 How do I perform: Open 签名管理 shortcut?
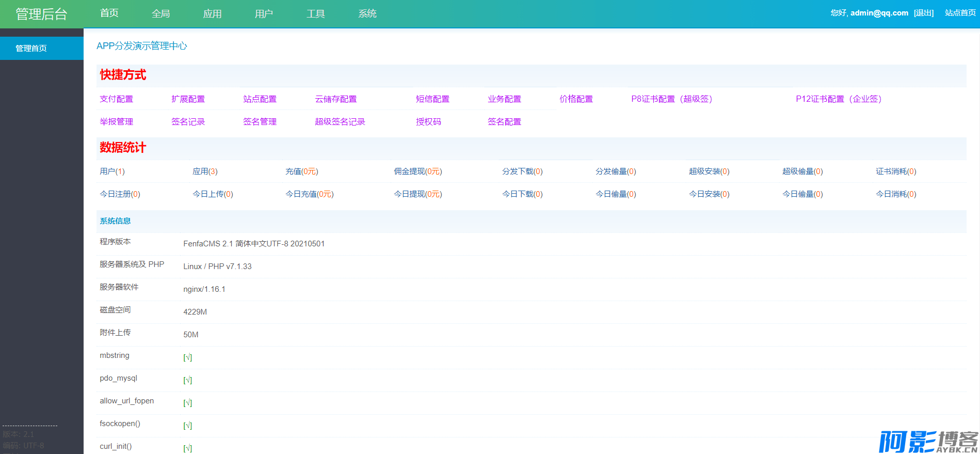260,121
